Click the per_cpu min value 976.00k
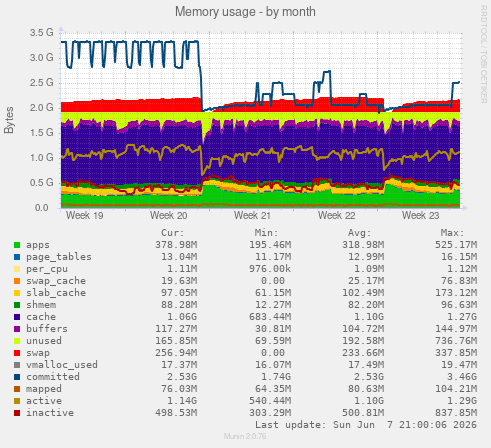491x448 pixels. pyautogui.click(x=270, y=269)
